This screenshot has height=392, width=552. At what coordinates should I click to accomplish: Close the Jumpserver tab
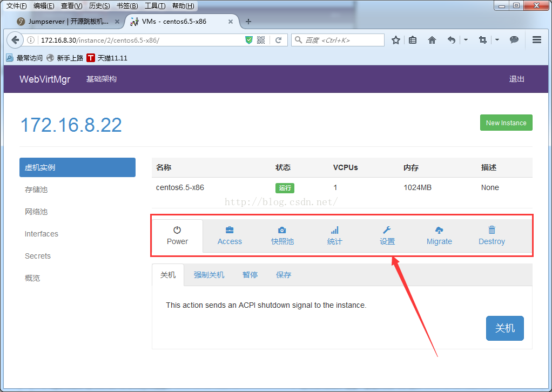point(117,22)
